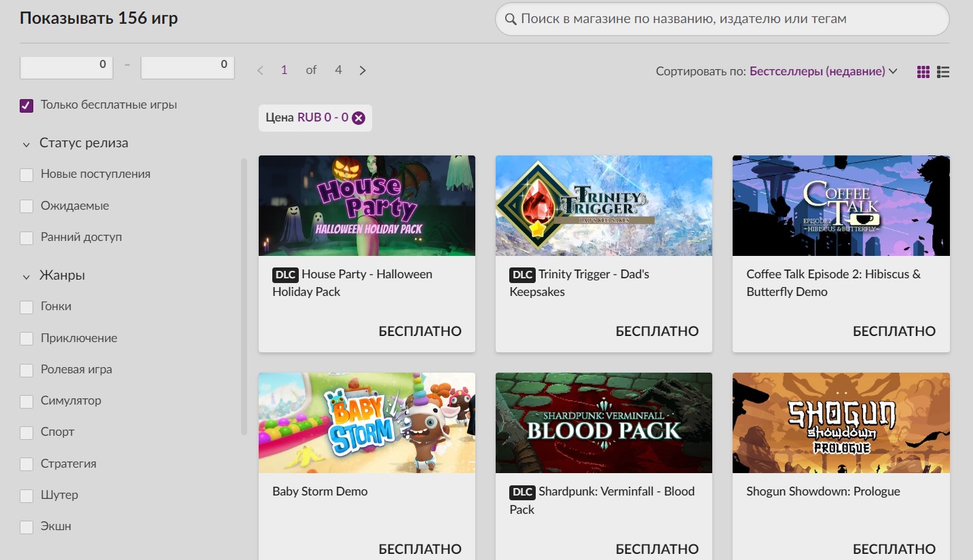Click the Coffee Talk banner image
The width and height of the screenshot is (973, 560).
[841, 206]
